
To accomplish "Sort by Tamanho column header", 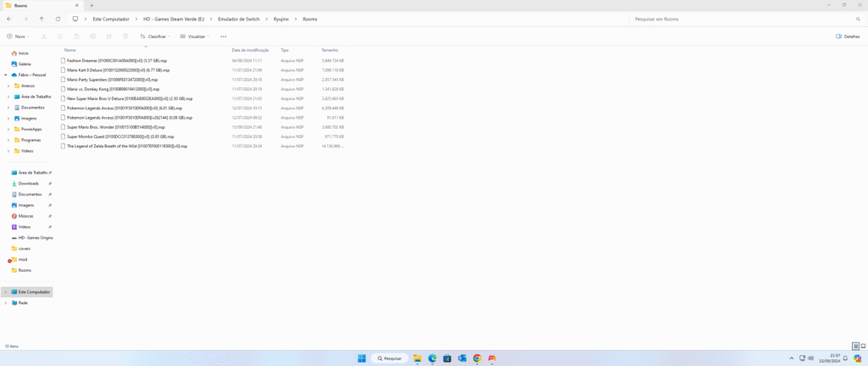I will (330, 50).
